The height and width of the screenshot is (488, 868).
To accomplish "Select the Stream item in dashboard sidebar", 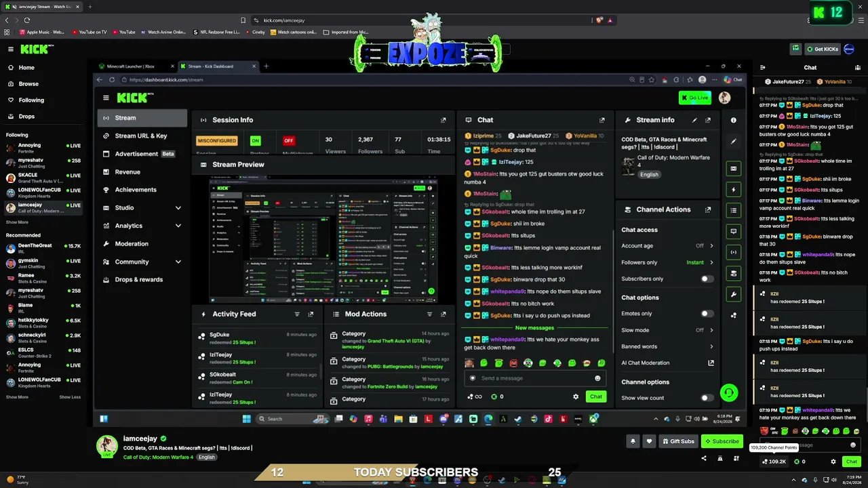I will (142, 118).
